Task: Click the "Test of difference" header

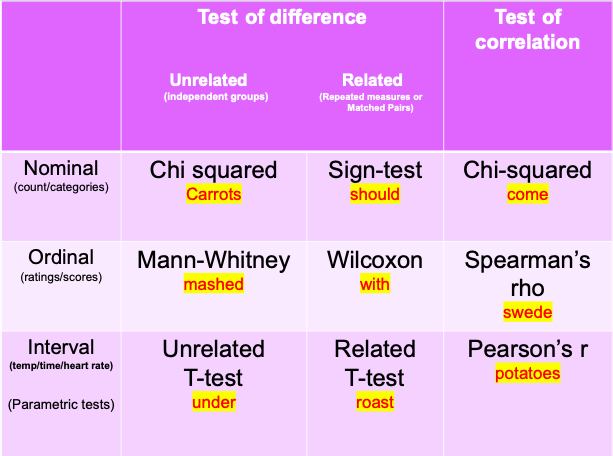Action: [x=282, y=17]
